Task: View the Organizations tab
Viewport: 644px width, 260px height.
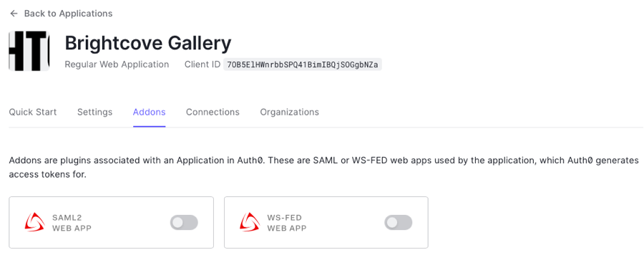Action: (290, 112)
